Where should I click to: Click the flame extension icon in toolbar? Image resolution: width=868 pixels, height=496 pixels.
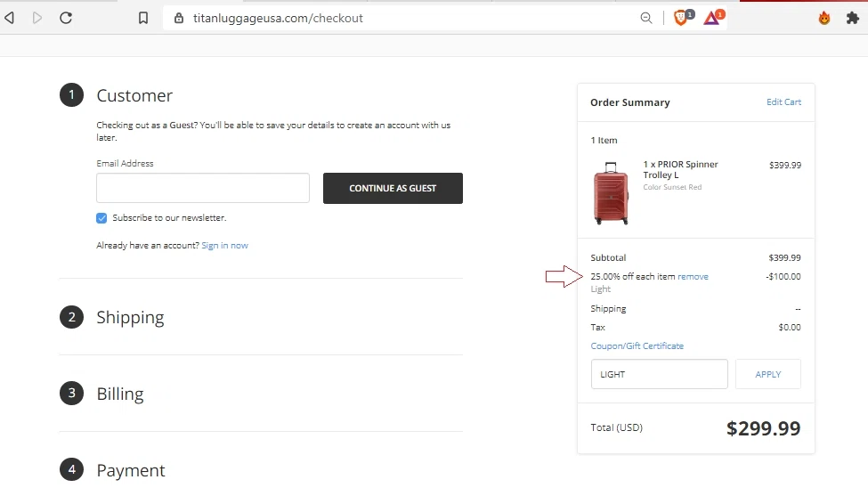click(824, 18)
